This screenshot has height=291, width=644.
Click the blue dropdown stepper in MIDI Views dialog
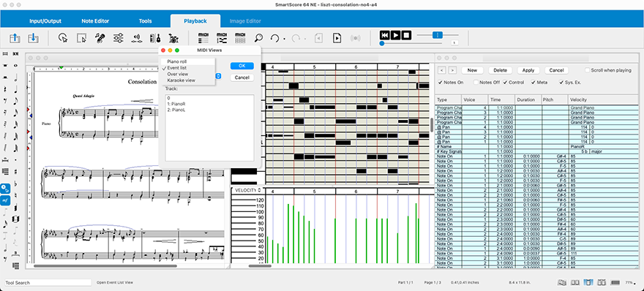(x=219, y=76)
